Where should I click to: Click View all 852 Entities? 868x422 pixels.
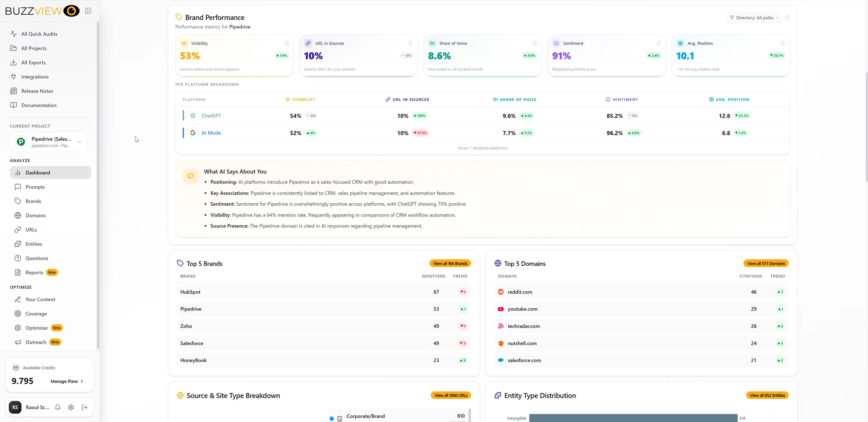pos(767,395)
